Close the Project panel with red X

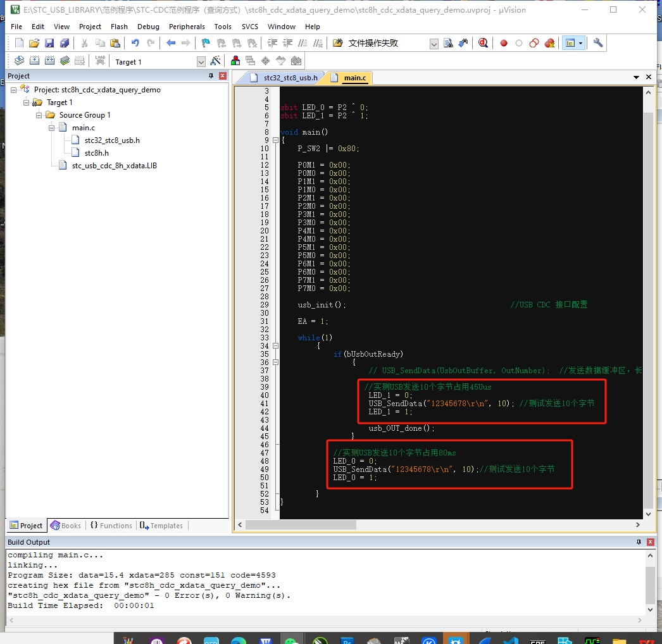pos(223,76)
